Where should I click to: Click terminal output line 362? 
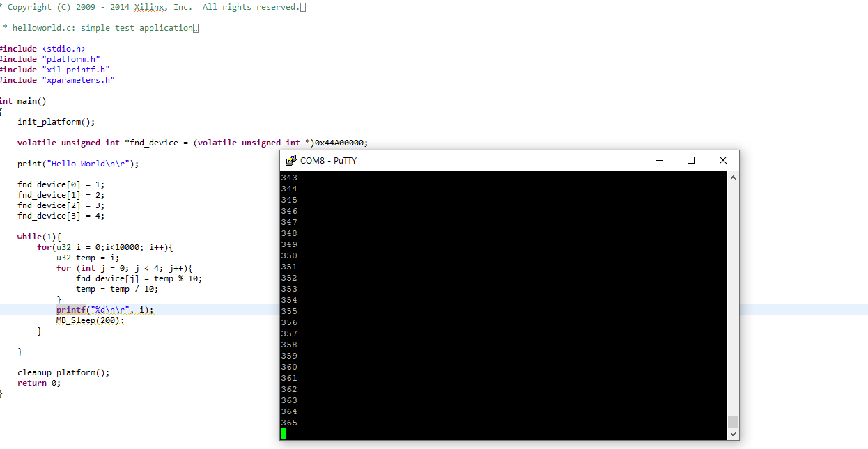289,389
